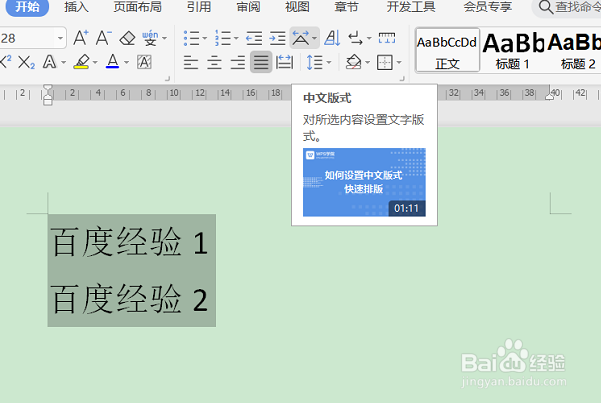Expand phonetic guide dropdown arrow

[x=164, y=38]
